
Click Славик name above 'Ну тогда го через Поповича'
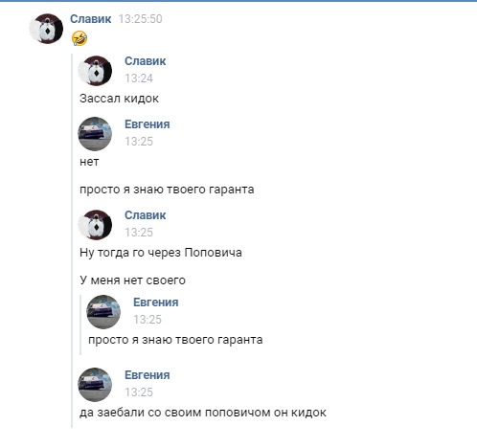coord(146,215)
